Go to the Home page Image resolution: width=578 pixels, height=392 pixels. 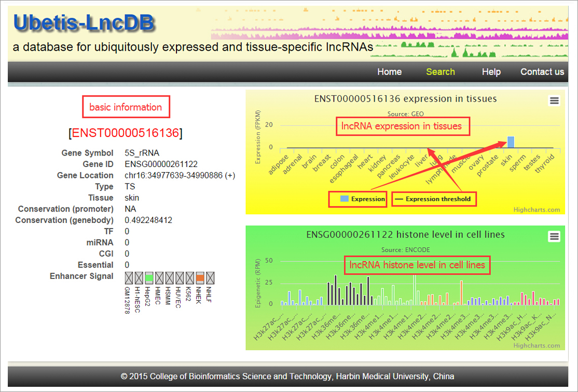tap(389, 72)
